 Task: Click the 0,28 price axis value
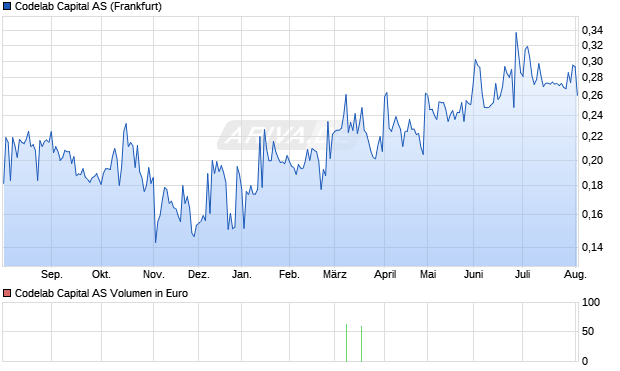tap(592, 78)
